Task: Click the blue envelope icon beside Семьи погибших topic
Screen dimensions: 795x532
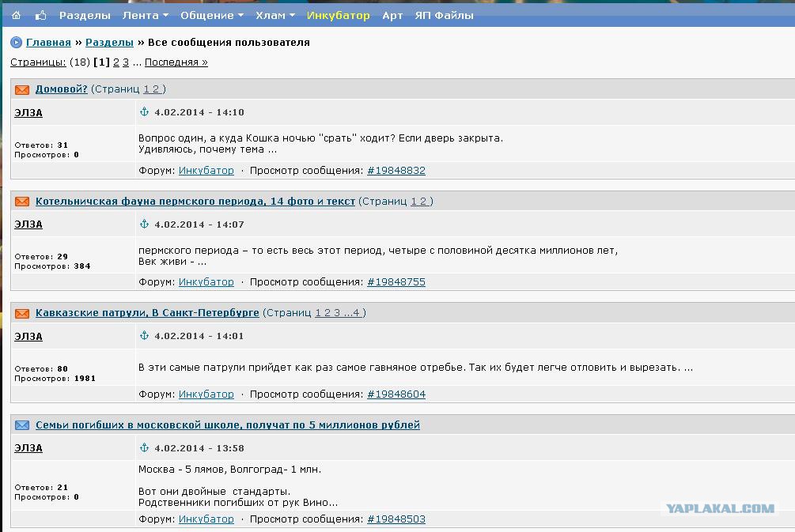Action: pyautogui.click(x=22, y=425)
